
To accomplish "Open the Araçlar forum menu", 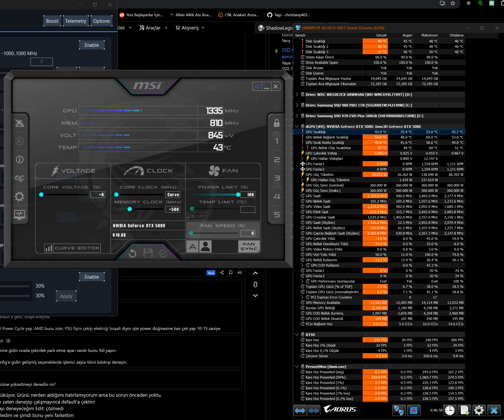I will [x=154, y=28].
